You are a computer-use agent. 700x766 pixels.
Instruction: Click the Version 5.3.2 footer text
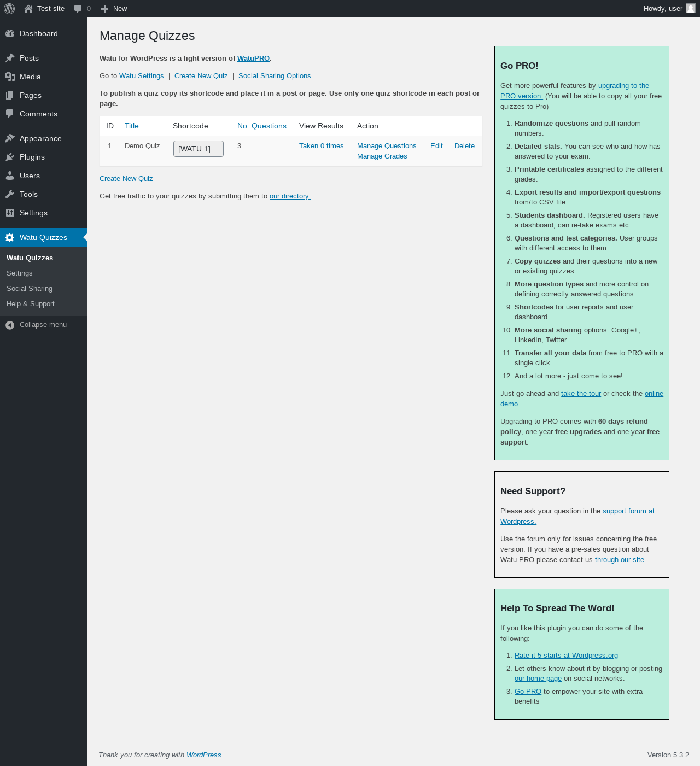pos(668,755)
